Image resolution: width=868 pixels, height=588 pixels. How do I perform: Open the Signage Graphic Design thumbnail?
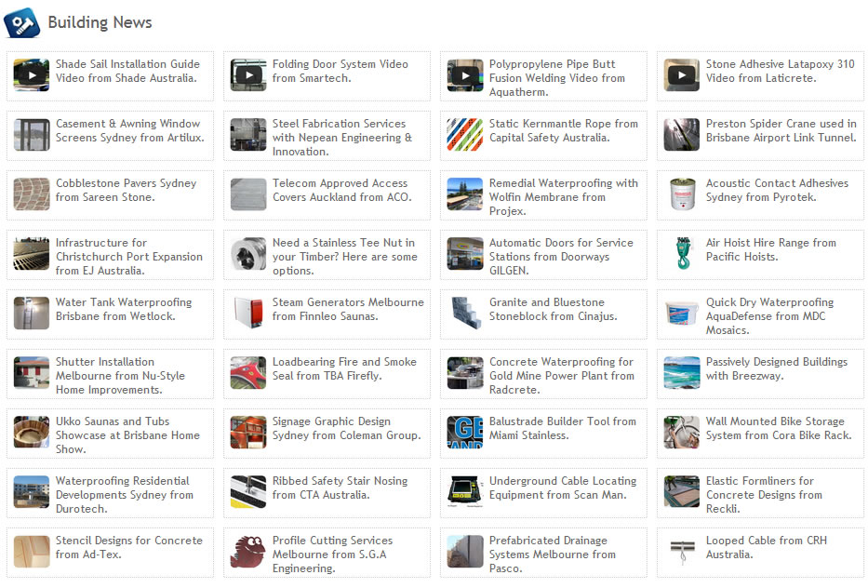tap(248, 433)
